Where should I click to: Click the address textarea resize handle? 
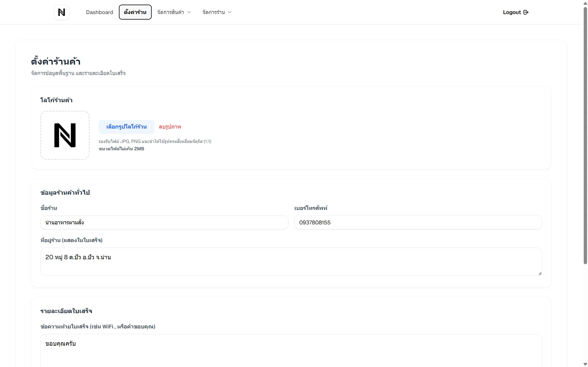coord(540,273)
